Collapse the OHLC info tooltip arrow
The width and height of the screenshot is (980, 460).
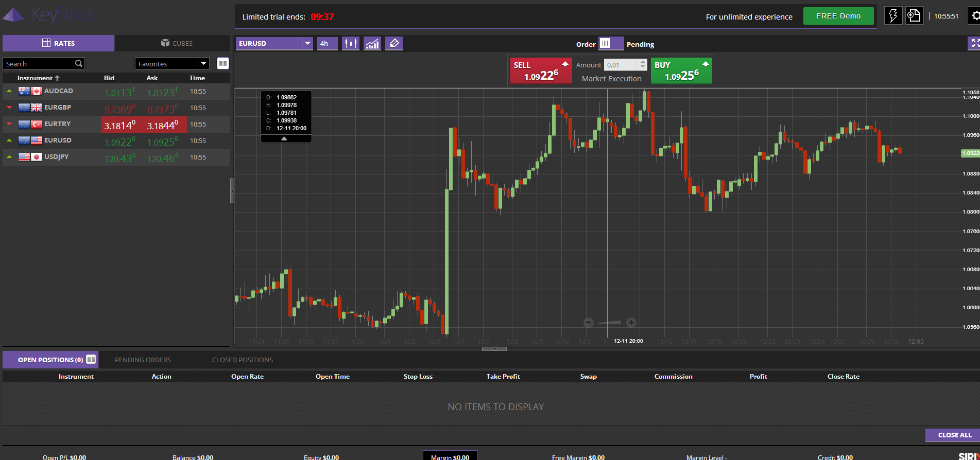284,138
